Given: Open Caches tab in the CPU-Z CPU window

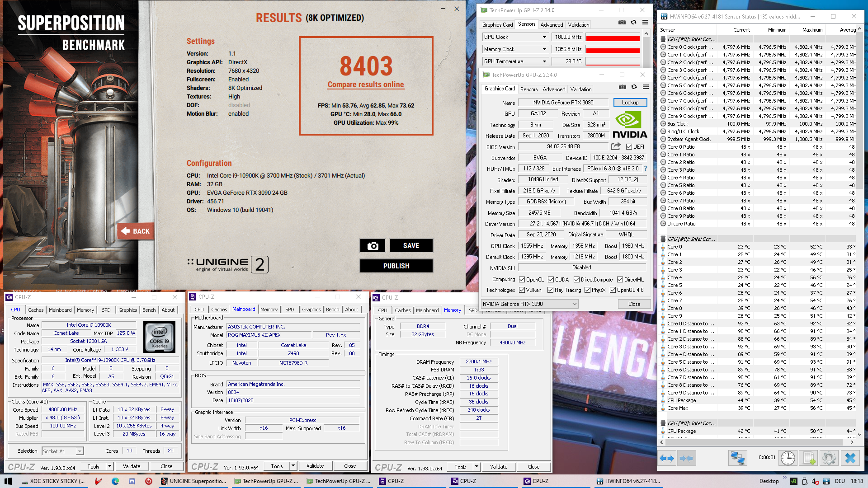Looking at the screenshot, I should 36,310.
